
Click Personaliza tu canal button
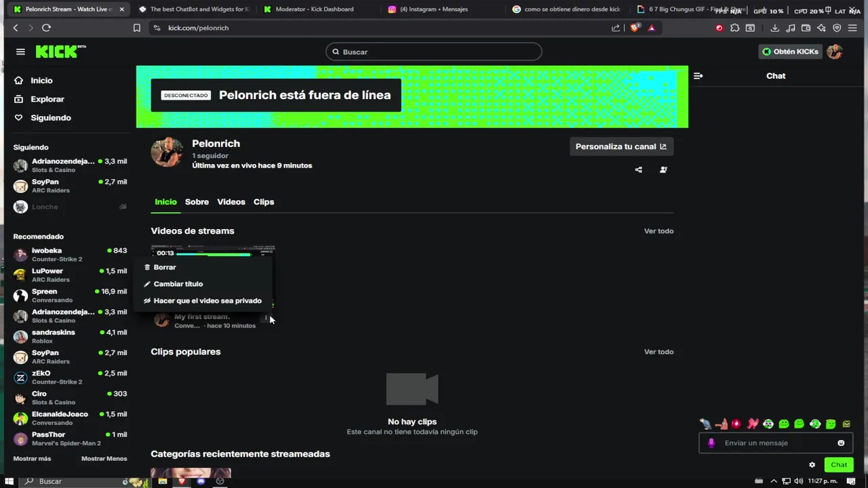(x=621, y=146)
